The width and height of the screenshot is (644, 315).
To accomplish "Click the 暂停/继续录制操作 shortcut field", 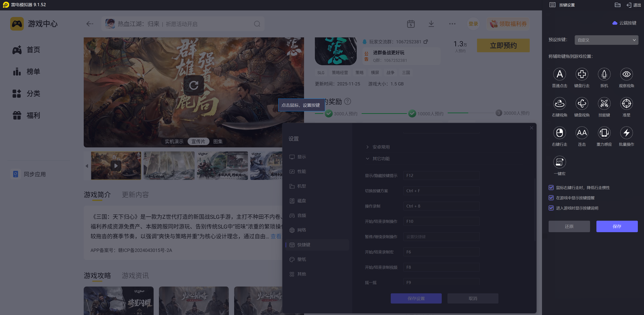I will click(x=441, y=237).
